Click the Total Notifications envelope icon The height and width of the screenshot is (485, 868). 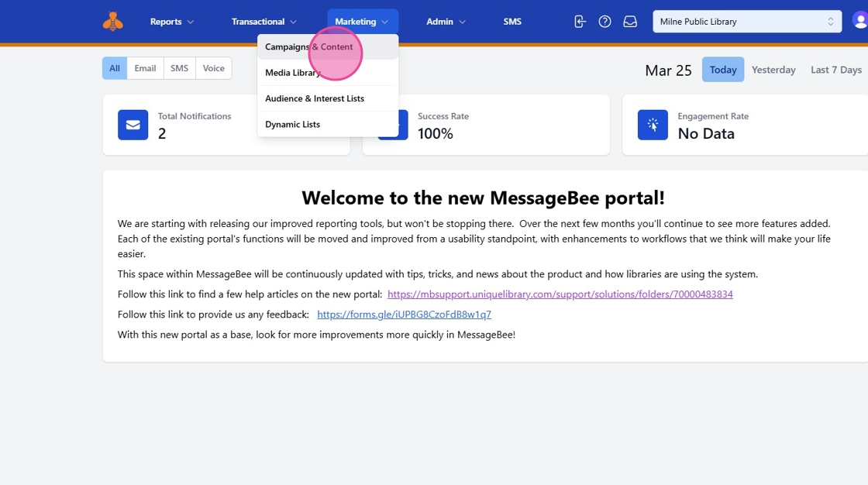coord(133,125)
